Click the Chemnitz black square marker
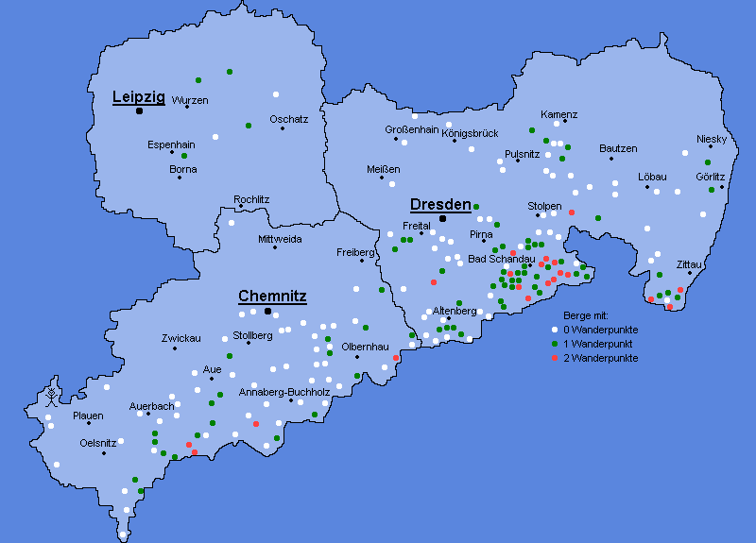 pos(268,311)
